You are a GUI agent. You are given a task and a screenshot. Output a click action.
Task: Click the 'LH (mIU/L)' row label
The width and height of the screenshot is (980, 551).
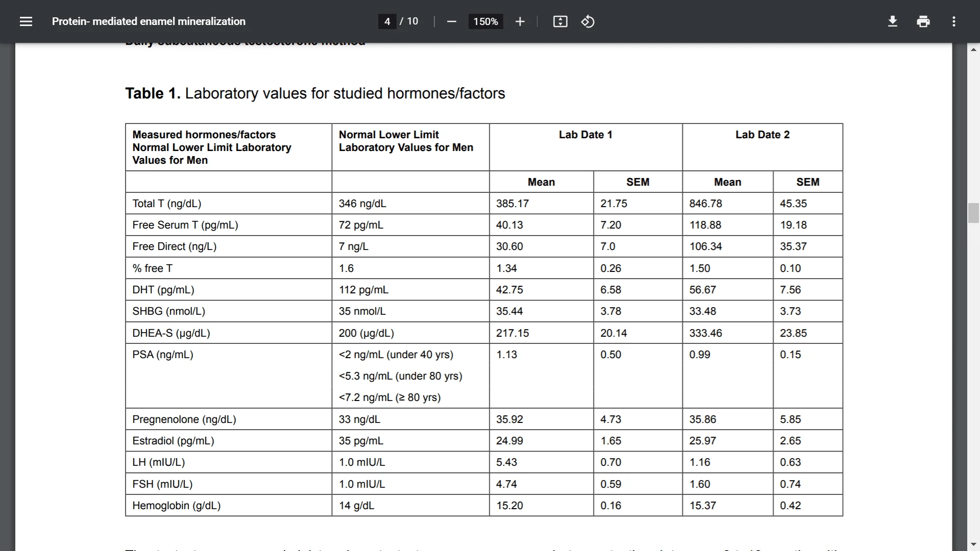(x=159, y=462)
